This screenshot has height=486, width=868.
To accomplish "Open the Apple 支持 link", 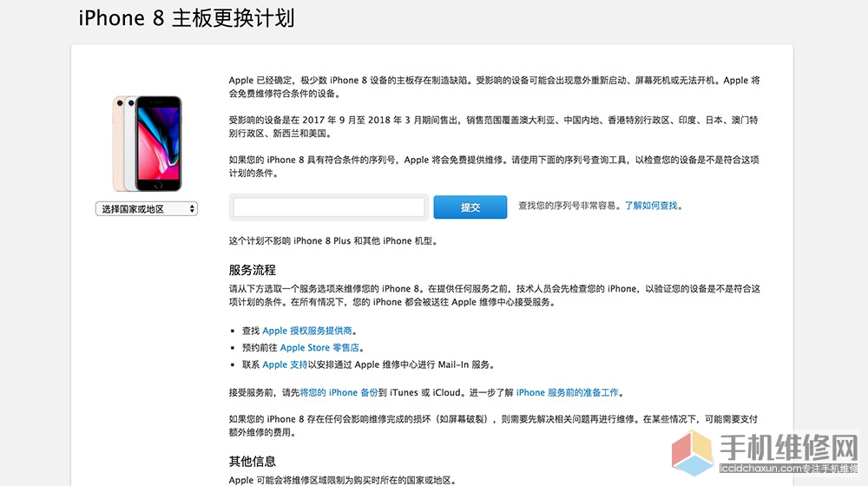I will pos(285,364).
